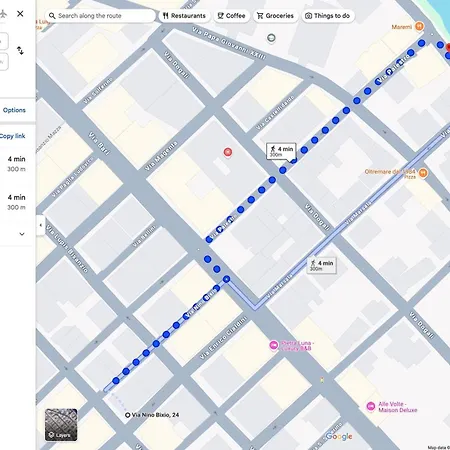Collapse the side panel with the arrow tab

click(41, 225)
